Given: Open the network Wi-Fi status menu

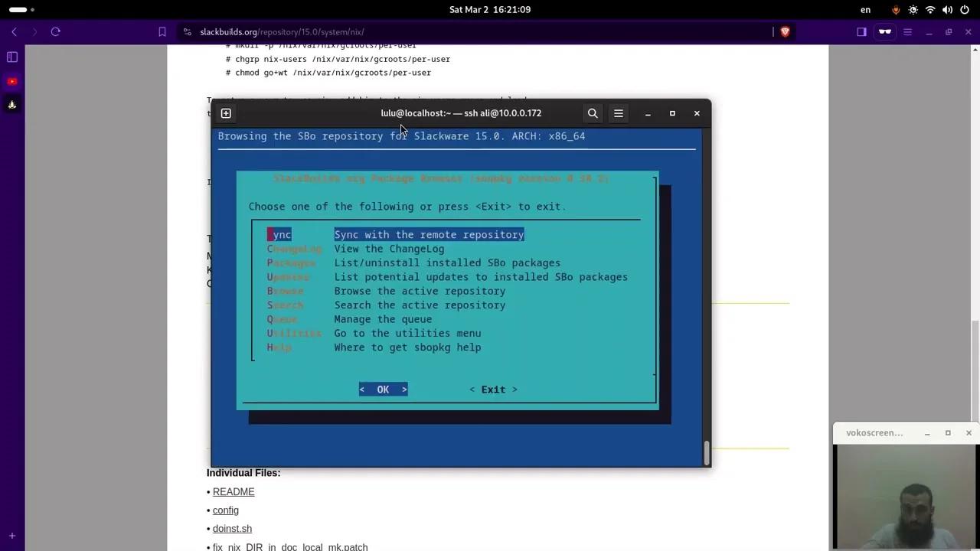Looking at the screenshot, I should pos(930,9).
